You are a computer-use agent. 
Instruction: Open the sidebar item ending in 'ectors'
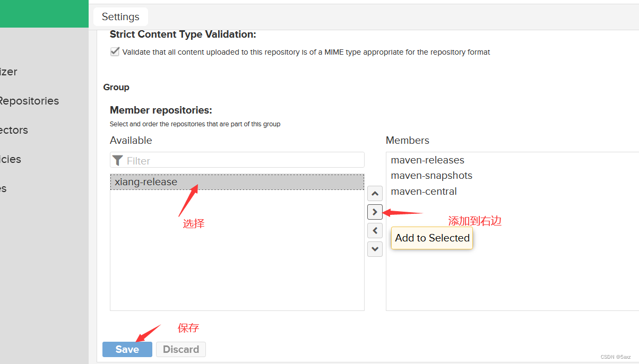(x=14, y=130)
